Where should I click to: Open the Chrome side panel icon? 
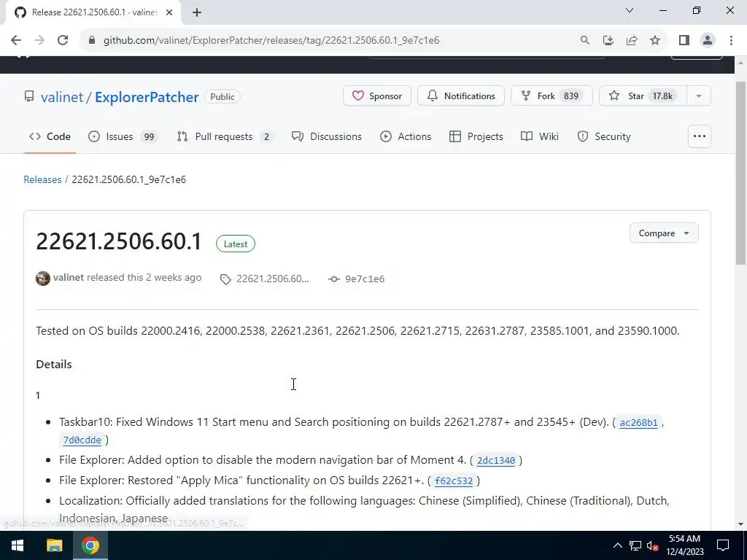pyautogui.click(x=684, y=41)
